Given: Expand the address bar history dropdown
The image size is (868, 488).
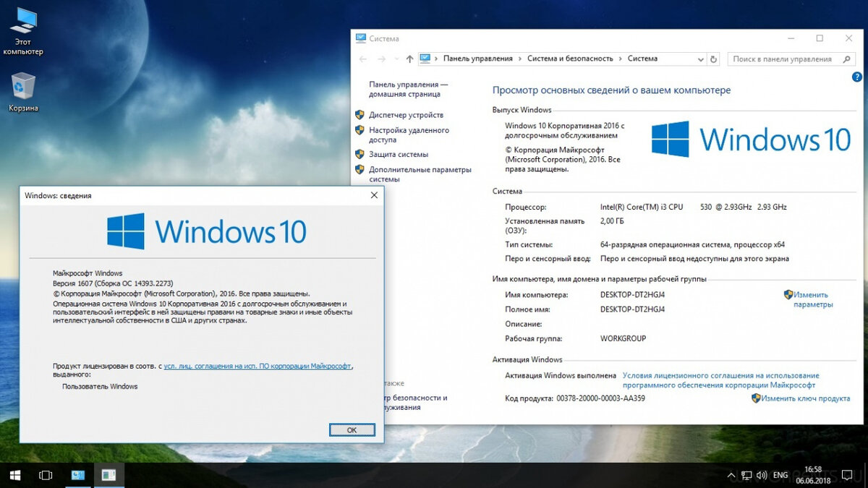Looking at the screenshot, I should pos(699,59).
